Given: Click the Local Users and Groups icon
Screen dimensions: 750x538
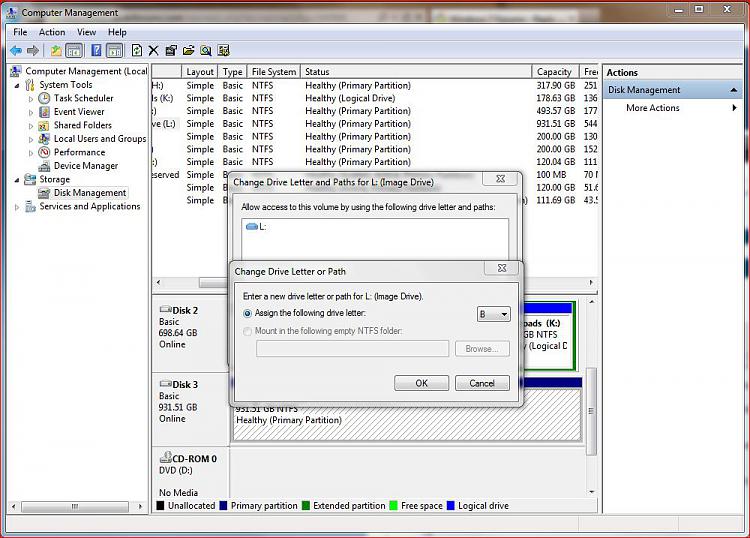Looking at the screenshot, I should tap(44, 139).
